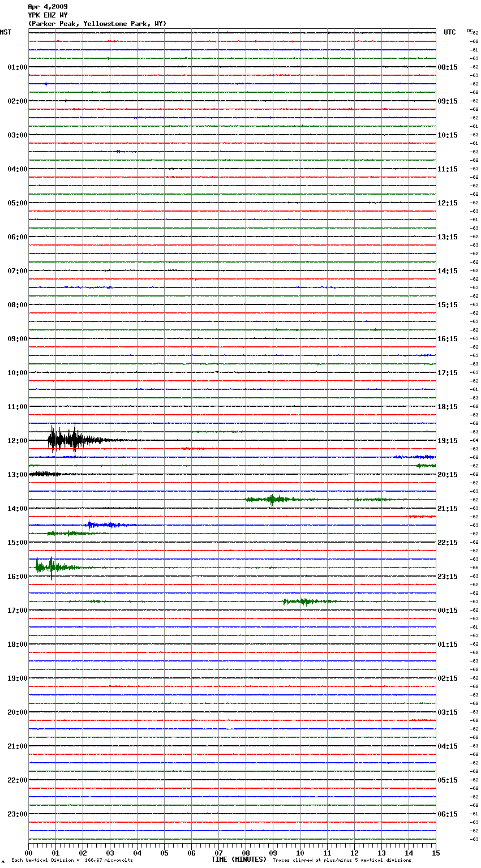Image resolution: width=481 pixels, height=868 pixels.
Task: Select the '14:15' UTC time label
Action: point(448,271)
